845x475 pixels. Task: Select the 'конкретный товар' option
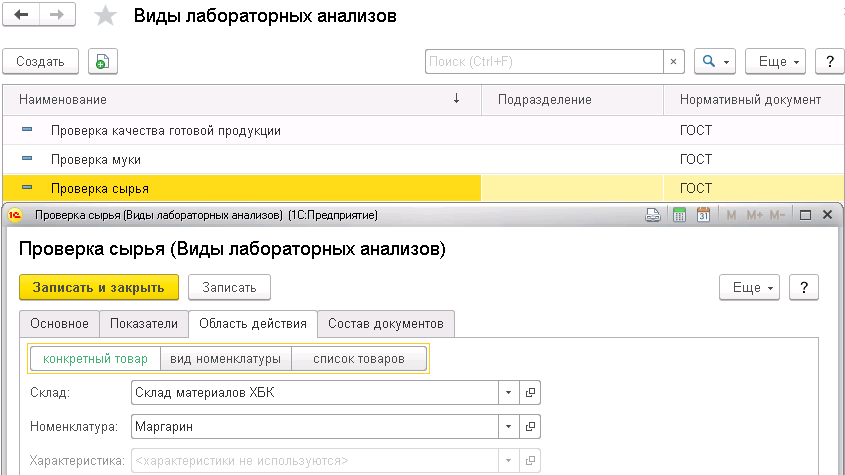95,359
